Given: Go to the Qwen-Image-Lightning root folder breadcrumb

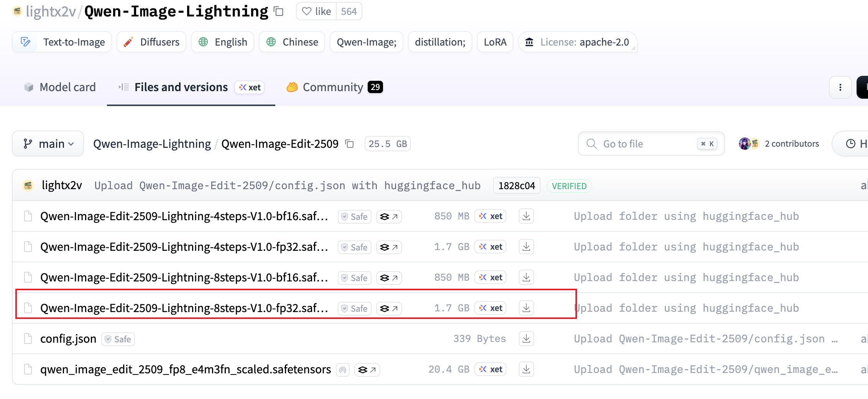Looking at the screenshot, I should tap(152, 144).
